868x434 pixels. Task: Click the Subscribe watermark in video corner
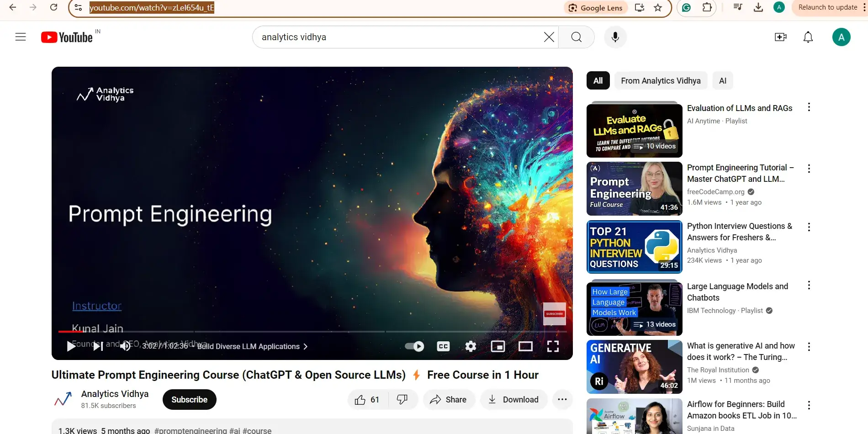[x=555, y=314]
